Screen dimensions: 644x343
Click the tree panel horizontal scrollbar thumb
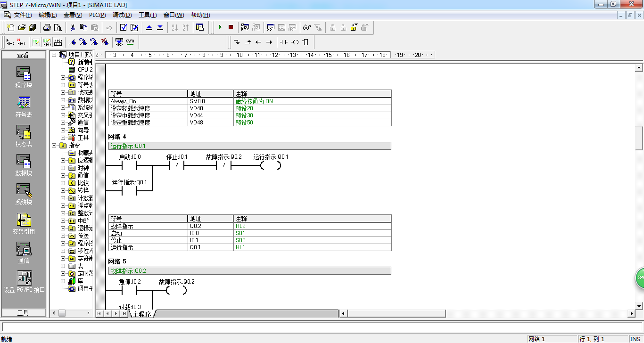point(62,313)
